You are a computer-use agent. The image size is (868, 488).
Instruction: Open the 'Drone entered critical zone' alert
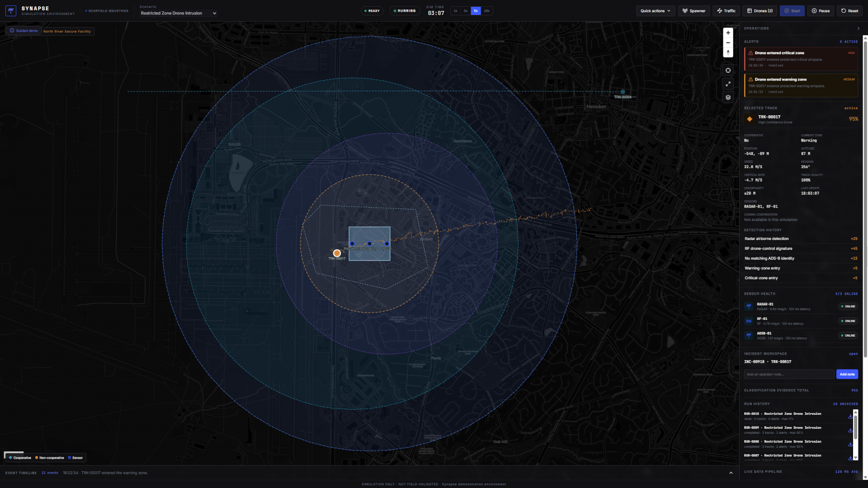(x=801, y=59)
